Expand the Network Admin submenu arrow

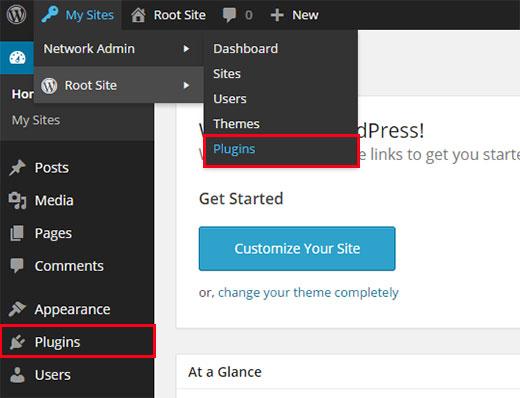point(186,49)
